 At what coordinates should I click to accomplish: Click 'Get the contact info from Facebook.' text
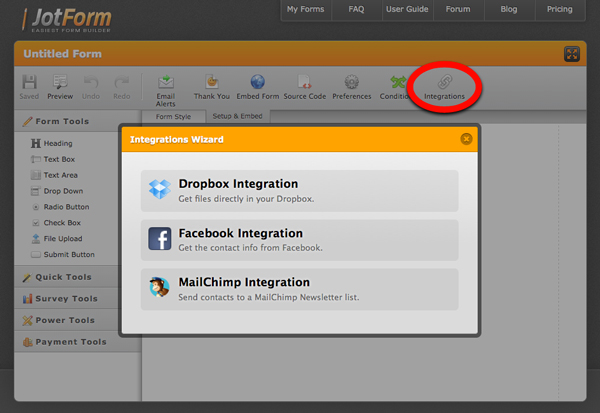250,248
